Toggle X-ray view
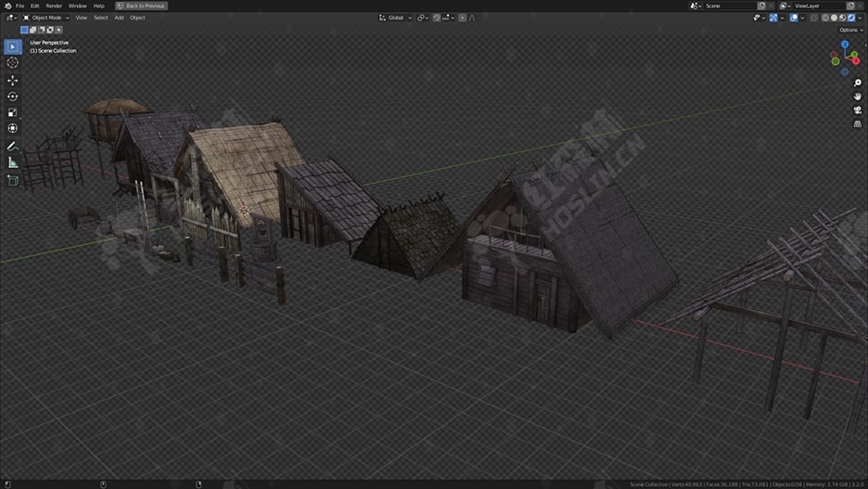The width and height of the screenshot is (868, 489). 814,18
